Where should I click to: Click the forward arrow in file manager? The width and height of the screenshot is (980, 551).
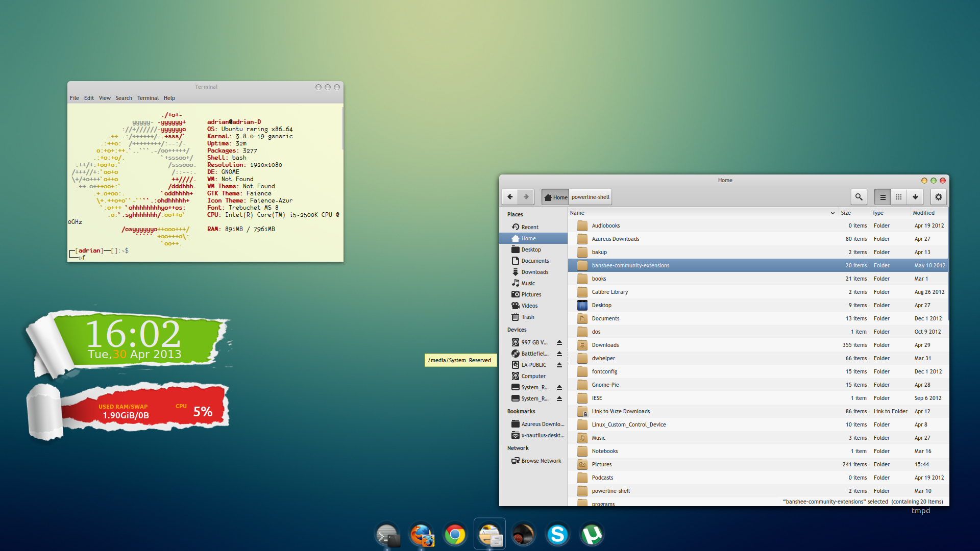pos(526,197)
